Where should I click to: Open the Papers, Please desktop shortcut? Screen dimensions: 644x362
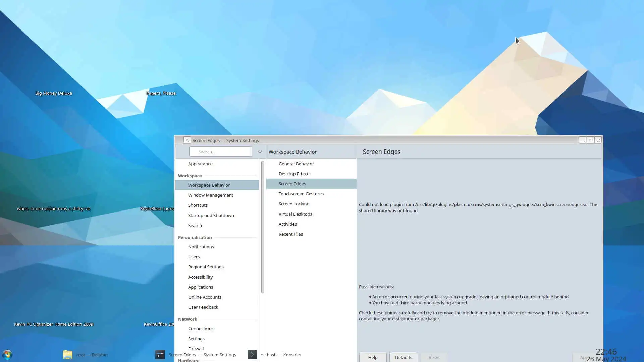[161, 93]
